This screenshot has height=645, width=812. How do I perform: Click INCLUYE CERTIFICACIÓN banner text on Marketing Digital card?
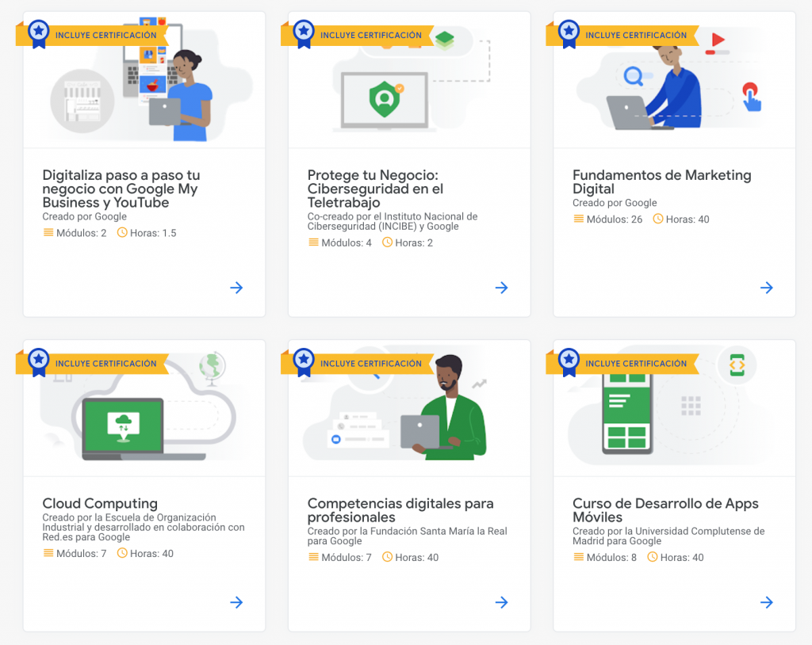click(x=637, y=35)
